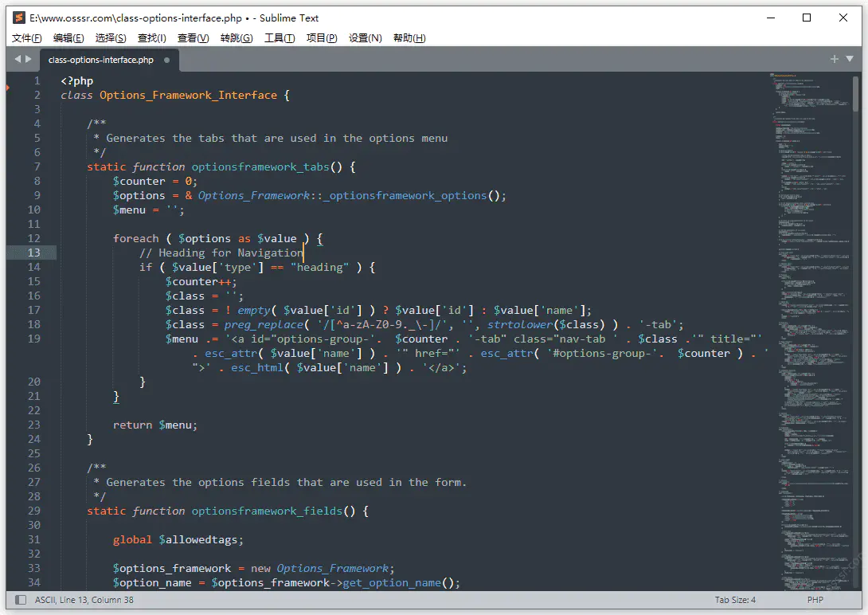Maximize the Sublime Text window
868x615 pixels.
point(807,18)
